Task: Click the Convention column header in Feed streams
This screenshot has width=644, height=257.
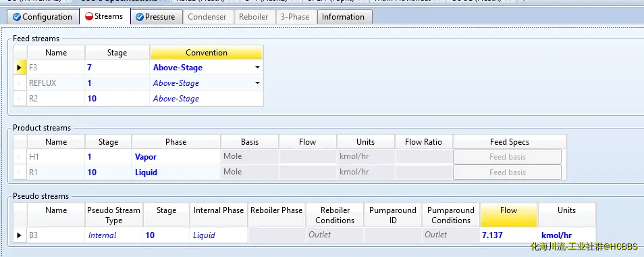Action: [x=206, y=53]
